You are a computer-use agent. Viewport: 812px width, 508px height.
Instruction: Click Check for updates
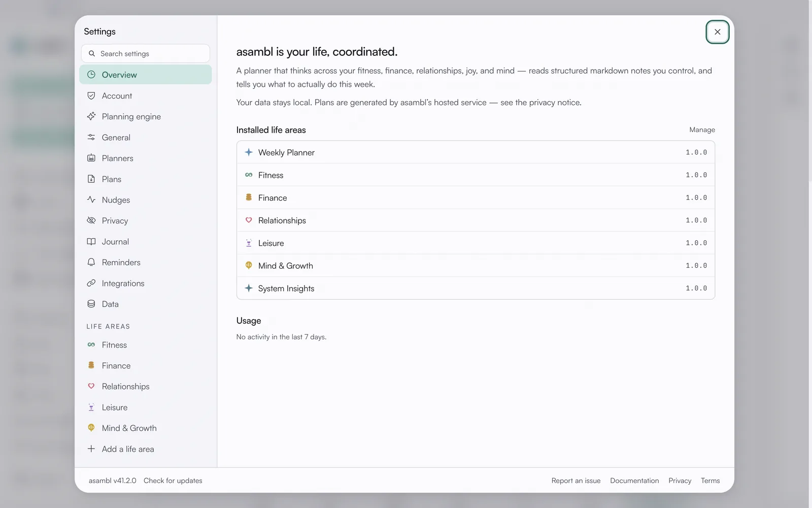173,481
